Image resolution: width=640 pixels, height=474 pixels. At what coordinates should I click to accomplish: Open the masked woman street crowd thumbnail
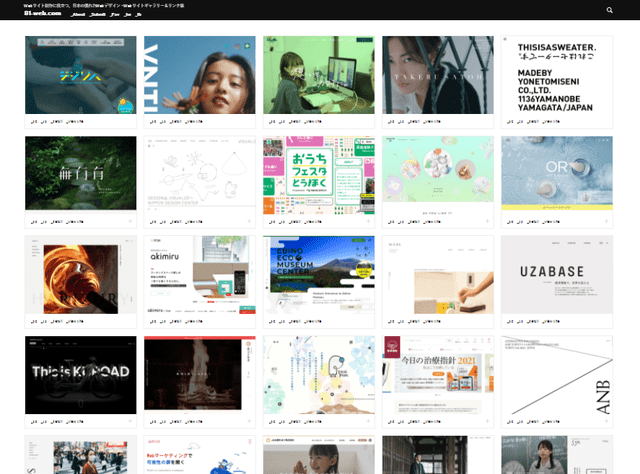pyautogui.click(x=81, y=455)
